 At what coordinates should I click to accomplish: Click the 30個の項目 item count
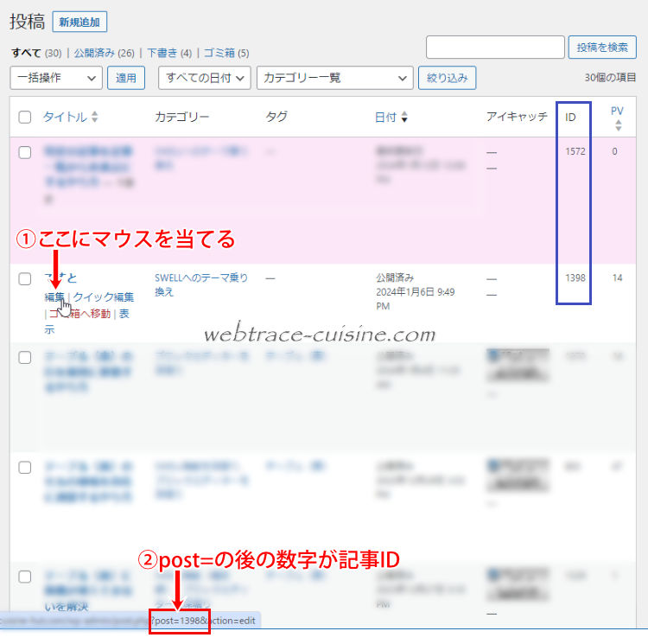click(x=610, y=77)
